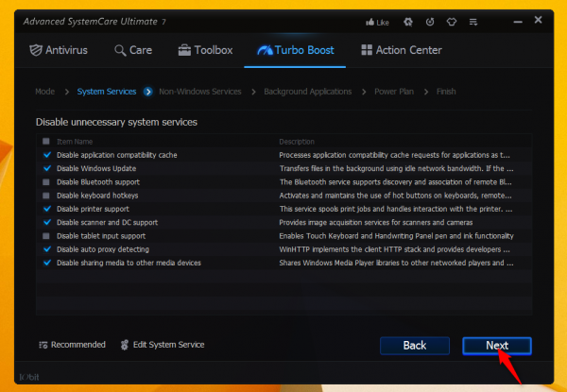567x392 pixels.
Task: Uncheck Disable application compatibility cache
Action: [46, 155]
